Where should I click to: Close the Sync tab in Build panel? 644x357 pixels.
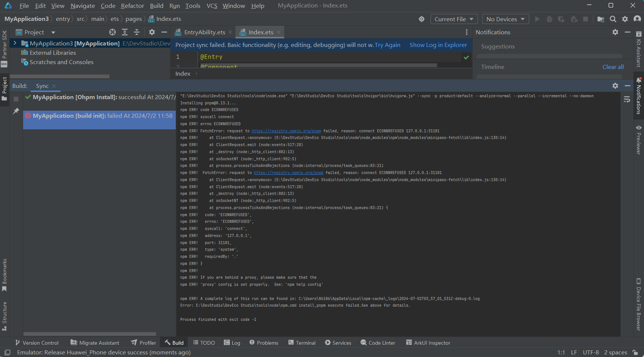click(x=54, y=86)
